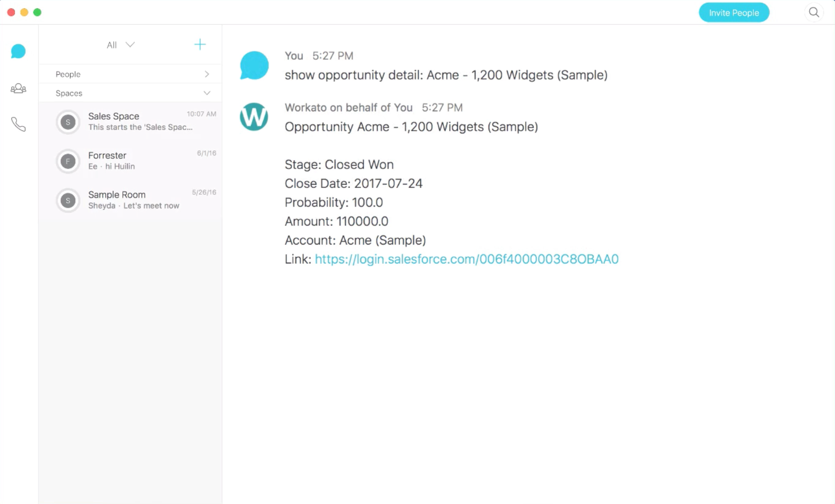Open the Sales Space conversation
The height and width of the screenshot is (504, 835).
[x=131, y=122]
